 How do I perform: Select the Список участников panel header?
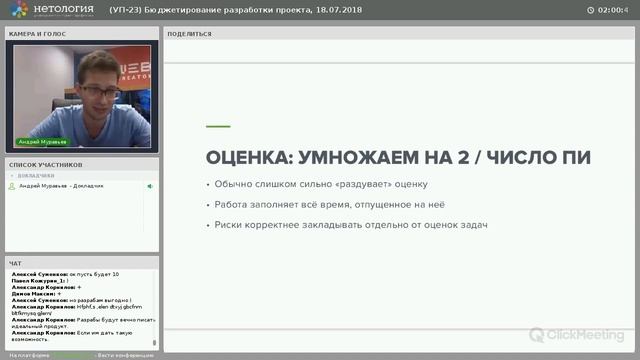[x=82, y=165]
